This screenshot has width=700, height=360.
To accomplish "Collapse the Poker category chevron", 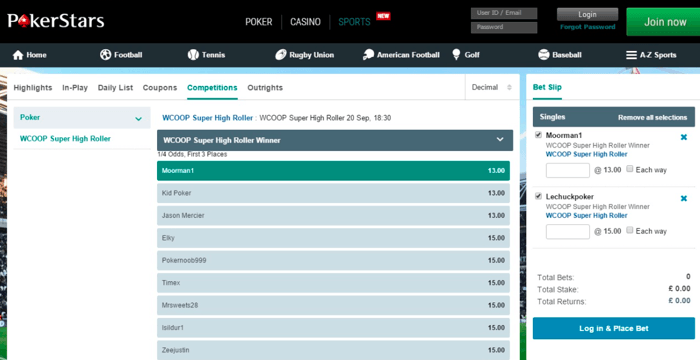I will coord(138,118).
